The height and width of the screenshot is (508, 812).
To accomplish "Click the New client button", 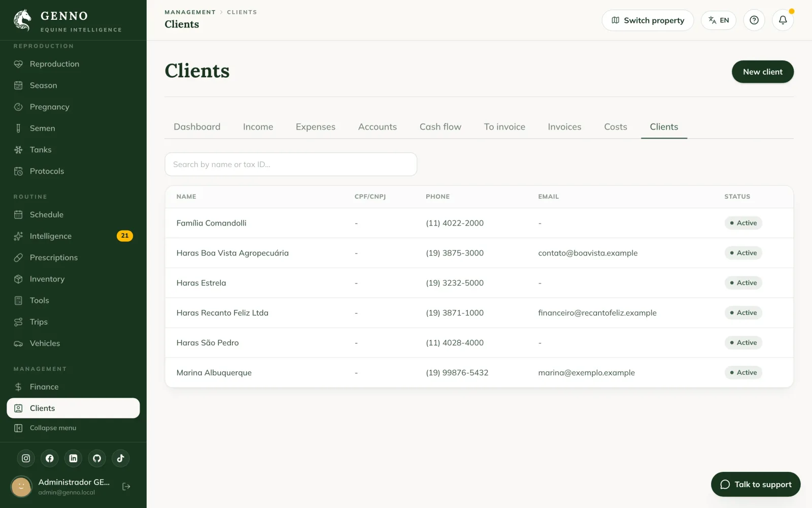I will (x=763, y=72).
